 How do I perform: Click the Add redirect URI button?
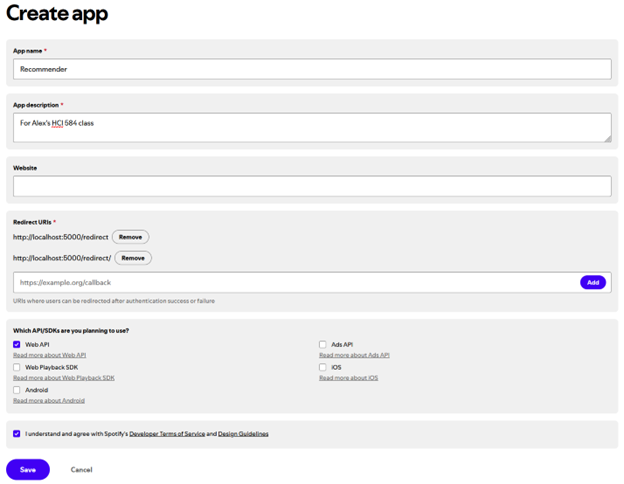(593, 283)
